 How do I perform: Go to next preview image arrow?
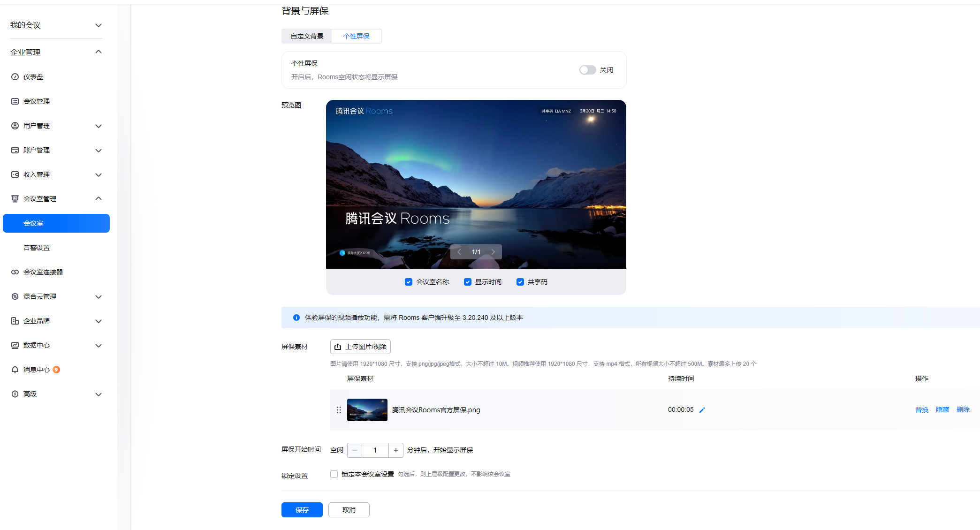tap(493, 252)
